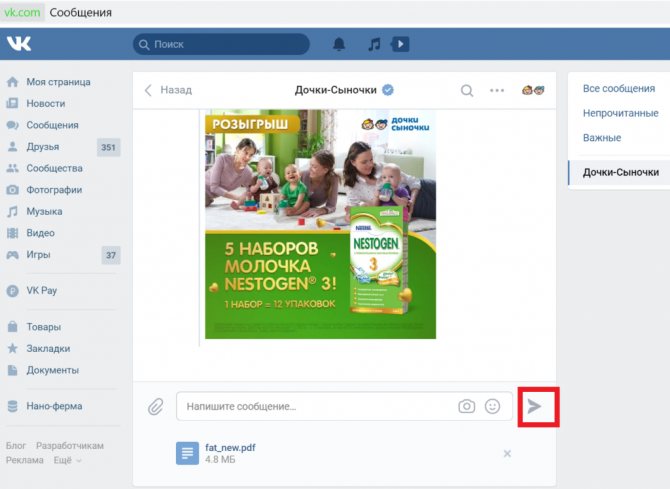The width and height of the screenshot is (670, 489).
Task: Select Непрочитанные filter
Action: [x=620, y=113]
